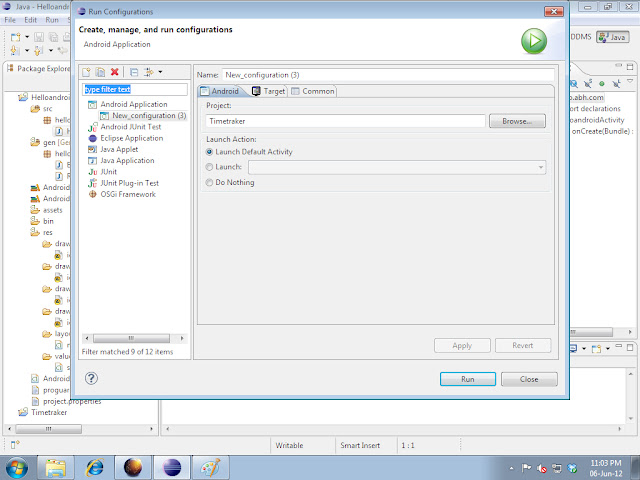Image resolution: width=640 pixels, height=480 pixels.
Task: Click Eclipse icon on taskbar
Action: point(172,467)
